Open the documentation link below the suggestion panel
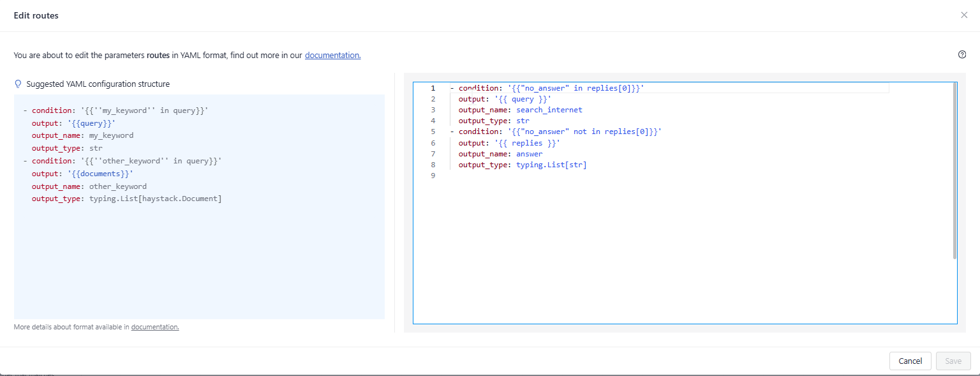Screen dimensions: 980x376 [x=155, y=327]
